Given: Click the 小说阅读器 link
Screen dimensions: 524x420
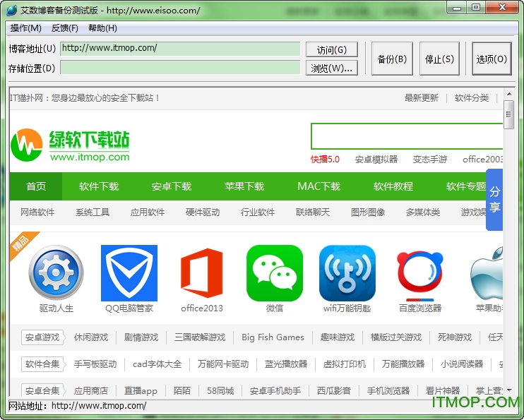Looking at the screenshot, I should point(462,364).
